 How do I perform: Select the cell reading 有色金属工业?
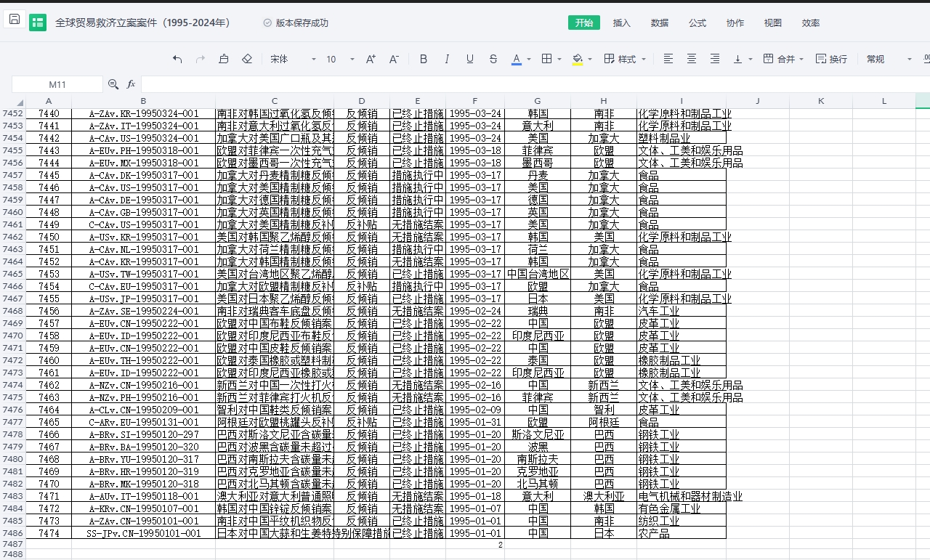pos(682,508)
